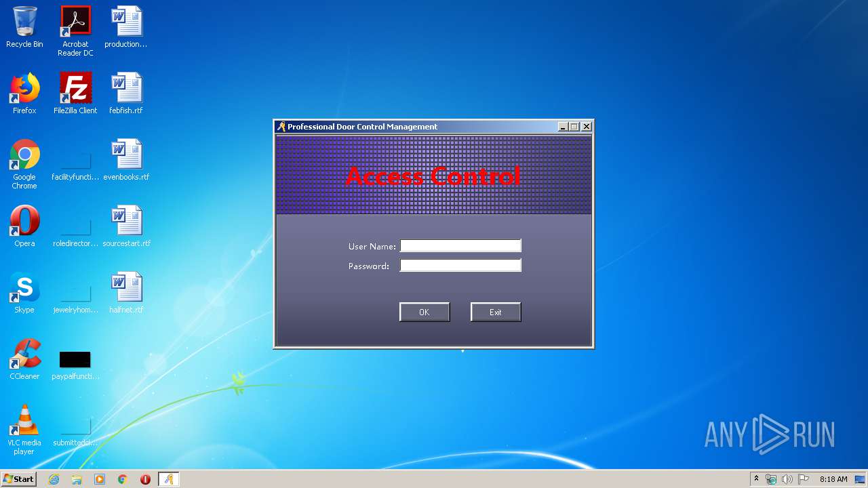Open Windows Explorer from the taskbar

pos(77,479)
